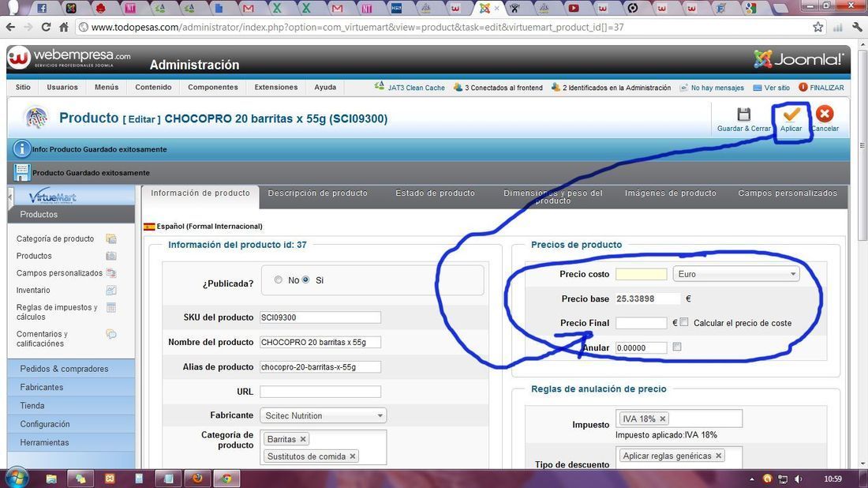Click the browser address bar
868x488 pixels.
tap(443, 27)
